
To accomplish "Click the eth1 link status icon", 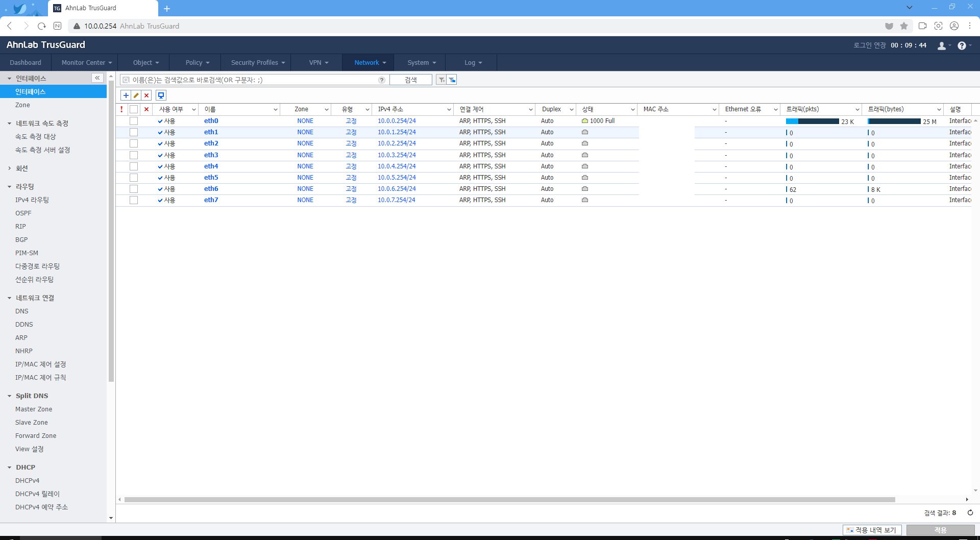I will [585, 132].
